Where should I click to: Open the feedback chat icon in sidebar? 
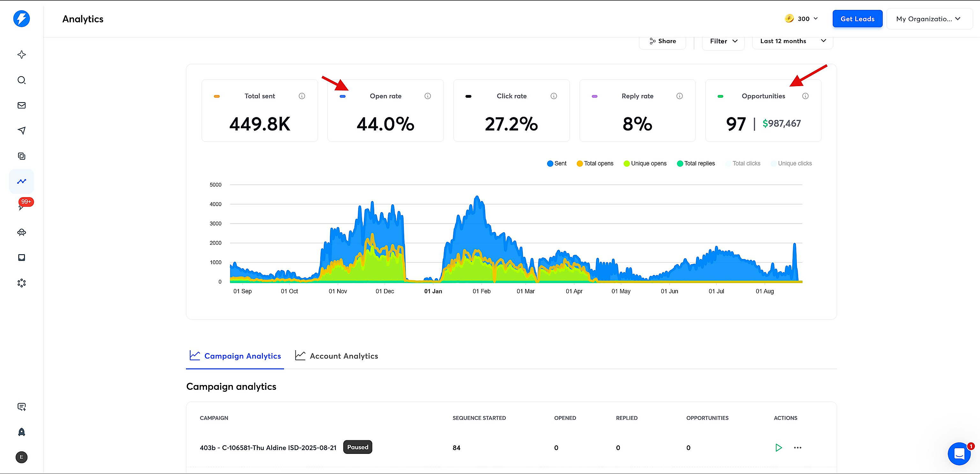(22, 407)
